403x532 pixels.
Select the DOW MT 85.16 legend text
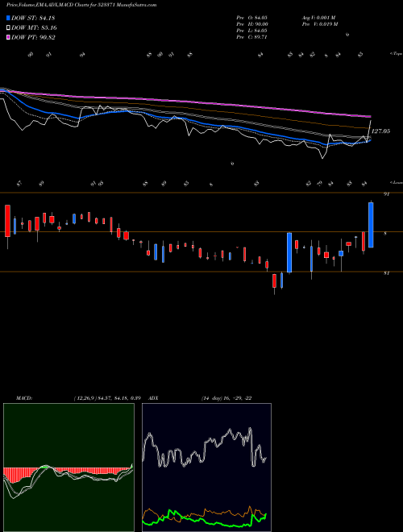(34, 28)
